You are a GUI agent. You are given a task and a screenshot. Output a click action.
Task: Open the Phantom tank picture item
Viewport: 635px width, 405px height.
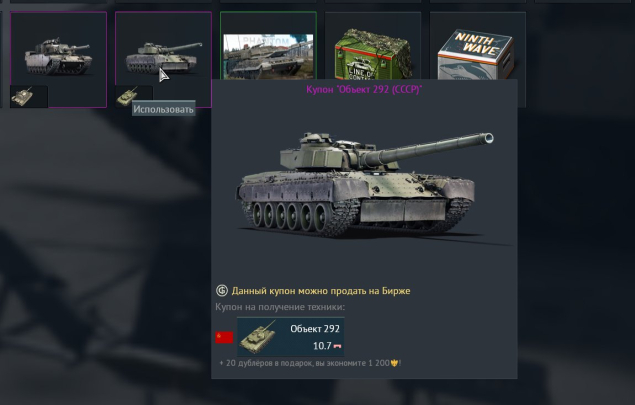268,56
